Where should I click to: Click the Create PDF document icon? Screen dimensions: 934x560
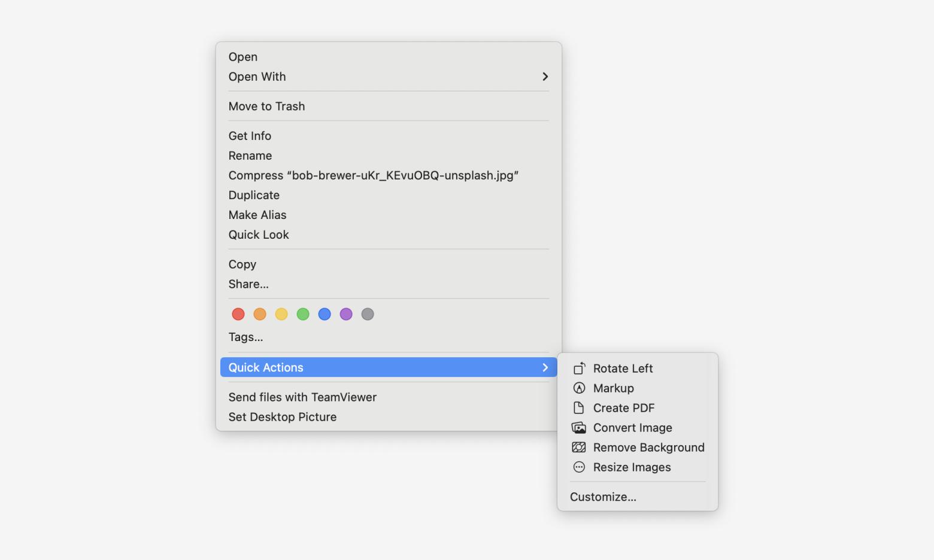pyautogui.click(x=579, y=408)
